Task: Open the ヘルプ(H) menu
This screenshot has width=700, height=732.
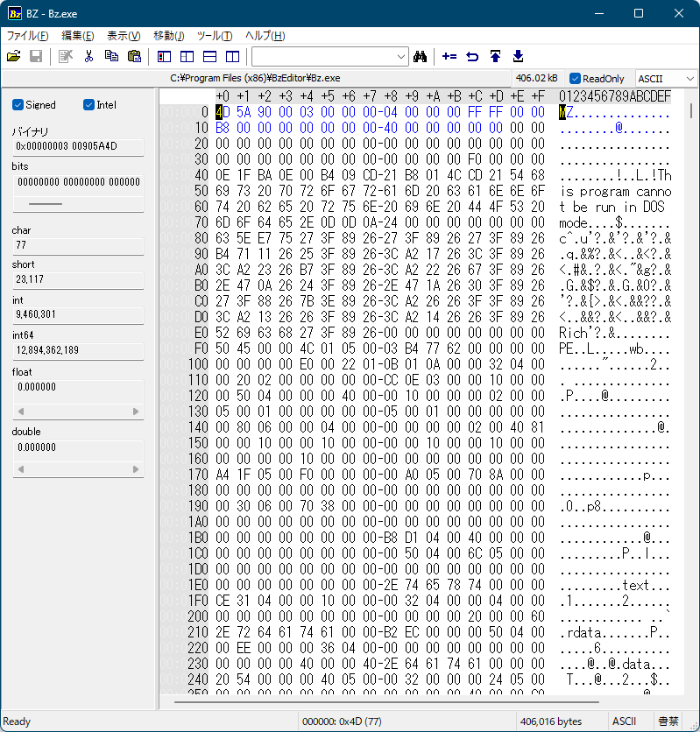Action: coord(265,36)
